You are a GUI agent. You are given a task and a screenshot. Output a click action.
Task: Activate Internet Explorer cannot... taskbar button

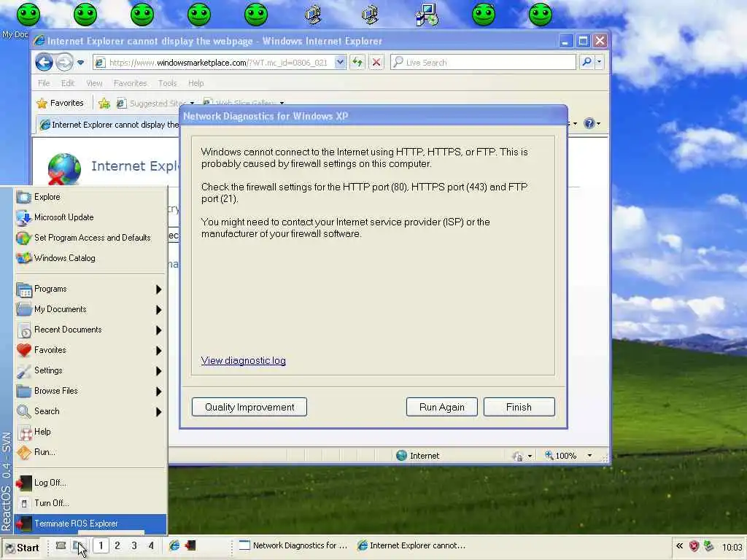tap(411, 545)
